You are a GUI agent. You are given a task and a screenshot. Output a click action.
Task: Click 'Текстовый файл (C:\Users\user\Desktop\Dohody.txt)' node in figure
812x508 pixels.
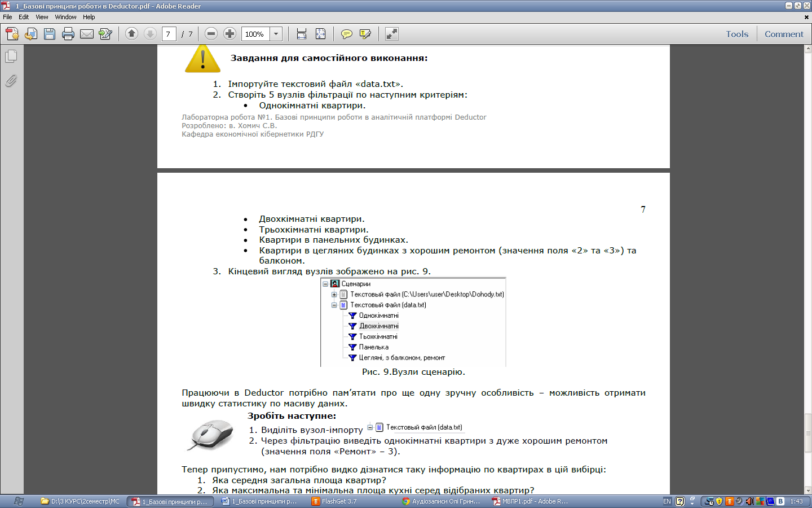427,295
